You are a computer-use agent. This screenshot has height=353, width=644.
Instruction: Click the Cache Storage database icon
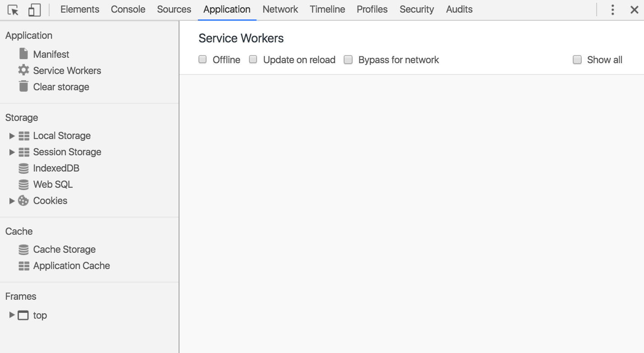click(23, 250)
